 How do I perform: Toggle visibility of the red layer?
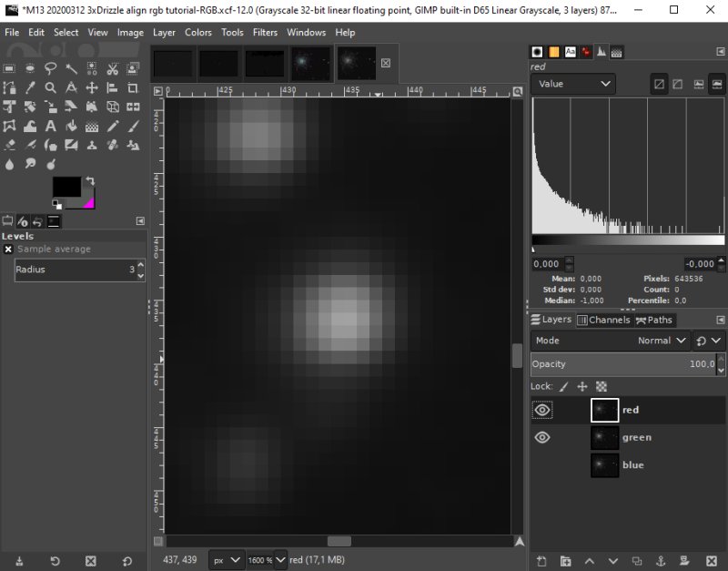541,410
